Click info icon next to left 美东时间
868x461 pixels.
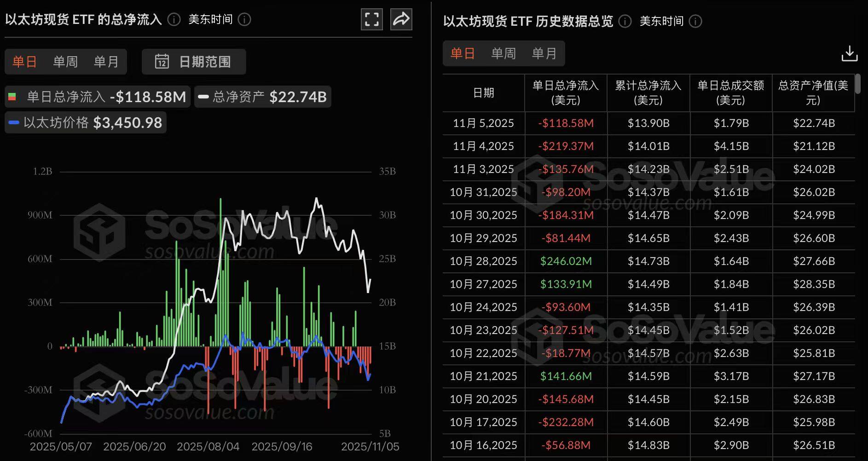(x=244, y=19)
